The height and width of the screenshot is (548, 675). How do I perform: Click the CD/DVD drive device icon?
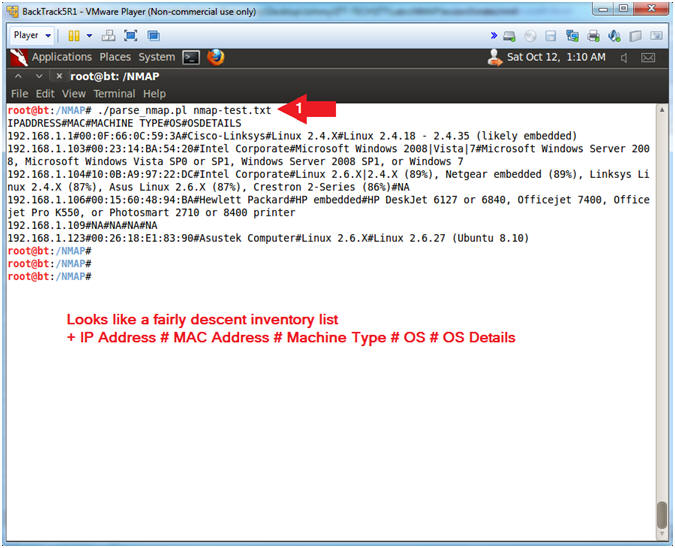coord(530,36)
